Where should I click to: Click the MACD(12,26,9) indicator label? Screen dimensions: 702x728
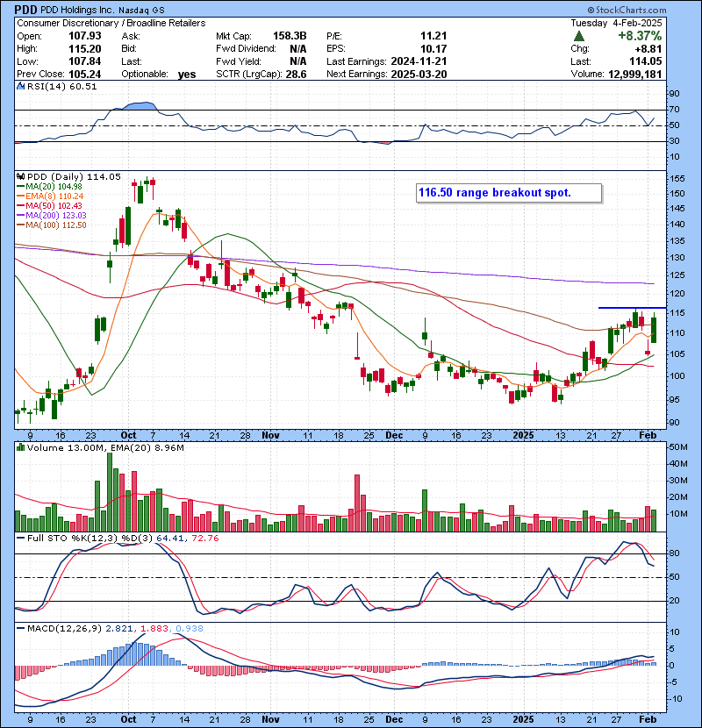pyautogui.click(x=64, y=629)
